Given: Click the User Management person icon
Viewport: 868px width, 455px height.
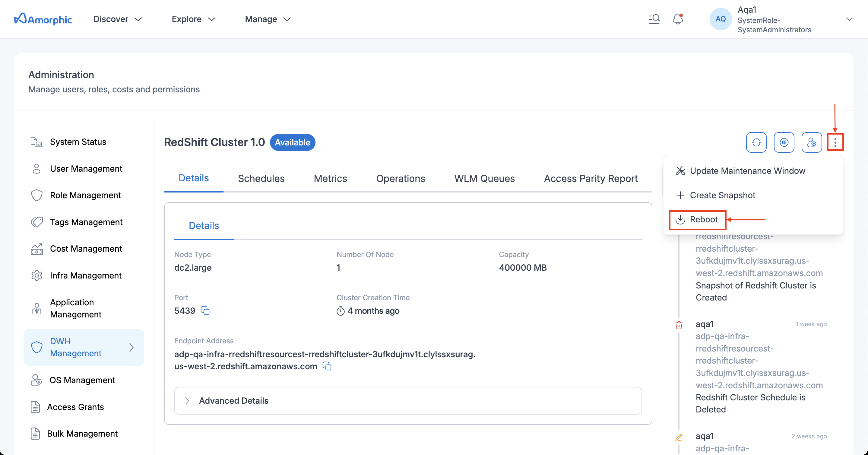Looking at the screenshot, I should pyautogui.click(x=36, y=169).
